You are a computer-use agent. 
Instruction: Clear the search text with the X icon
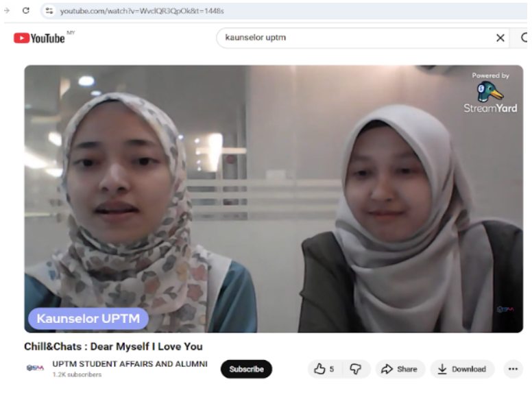click(x=500, y=38)
